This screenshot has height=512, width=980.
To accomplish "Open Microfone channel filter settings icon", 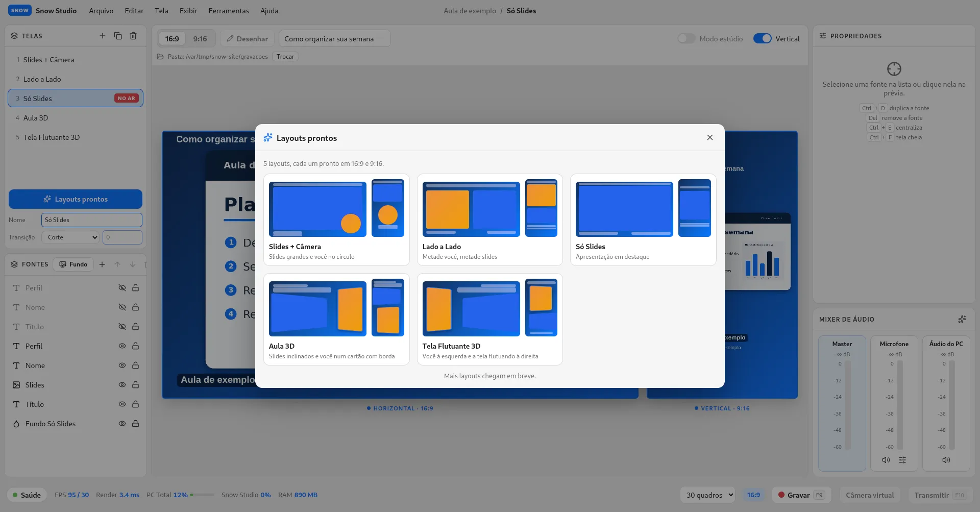I will [902, 460].
